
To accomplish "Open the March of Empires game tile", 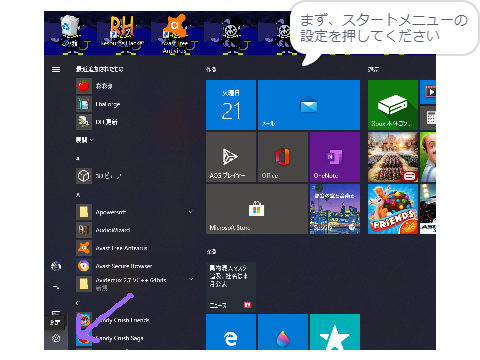I will pos(393,157).
